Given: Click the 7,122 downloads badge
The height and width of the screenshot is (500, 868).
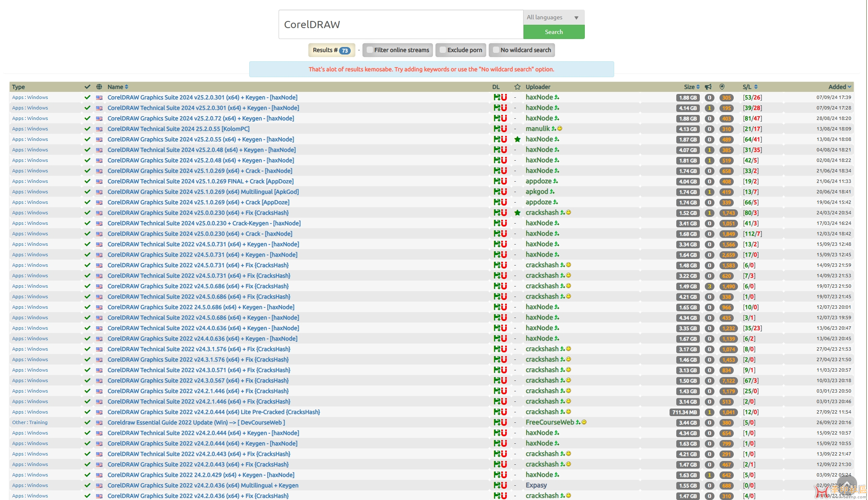Looking at the screenshot, I should point(728,381).
